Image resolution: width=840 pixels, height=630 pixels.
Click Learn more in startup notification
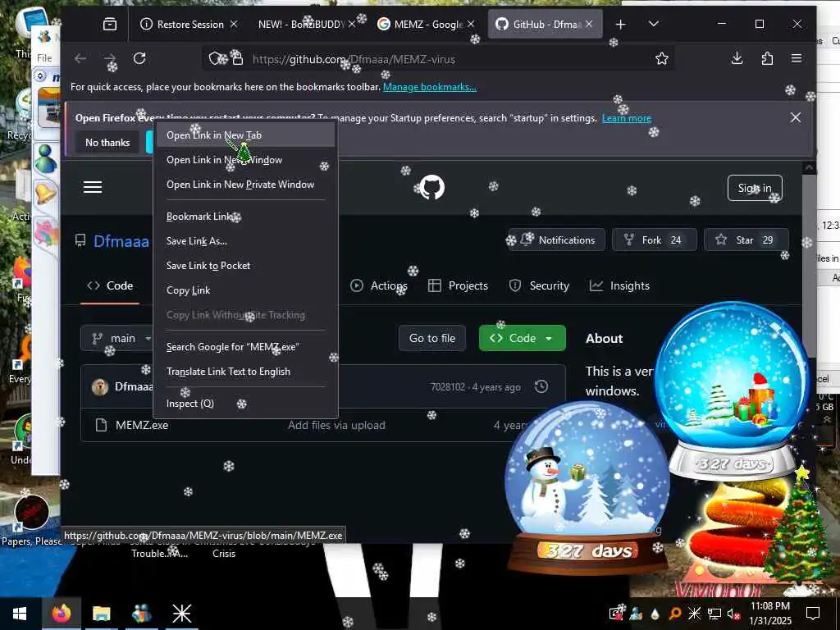(626, 118)
